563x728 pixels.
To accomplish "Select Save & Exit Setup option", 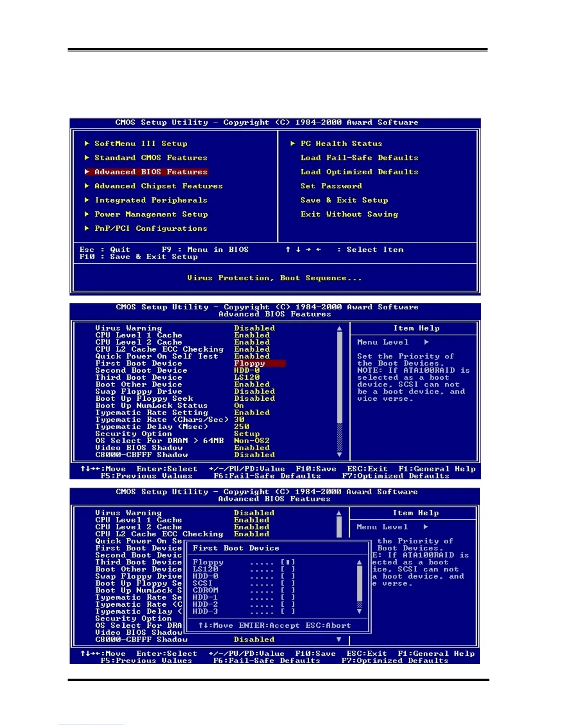I will (344, 200).
